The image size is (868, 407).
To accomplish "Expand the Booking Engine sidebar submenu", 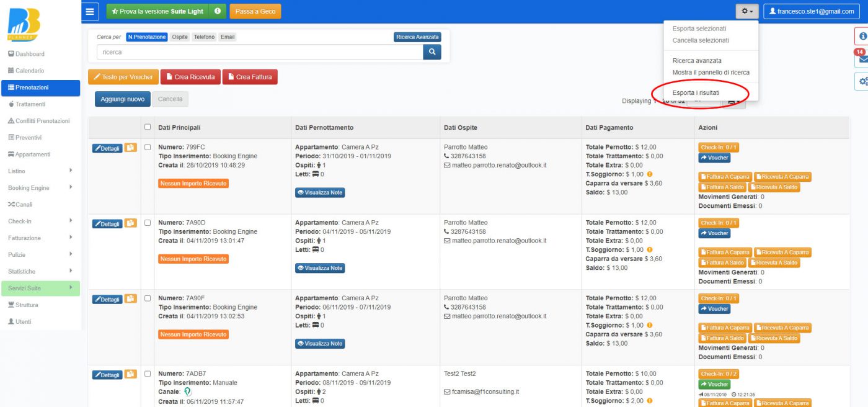I will pos(40,187).
